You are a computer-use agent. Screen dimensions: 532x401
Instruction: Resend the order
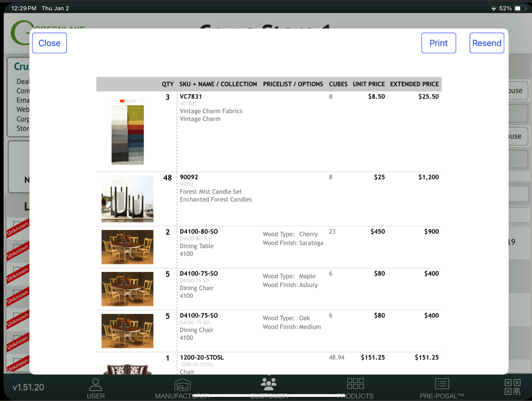pyautogui.click(x=486, y=43)
